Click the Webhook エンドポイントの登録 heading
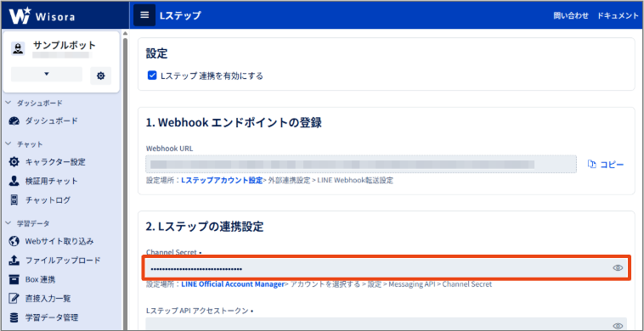The height and width of the screenshot is (331, 644). pos(234,122)
